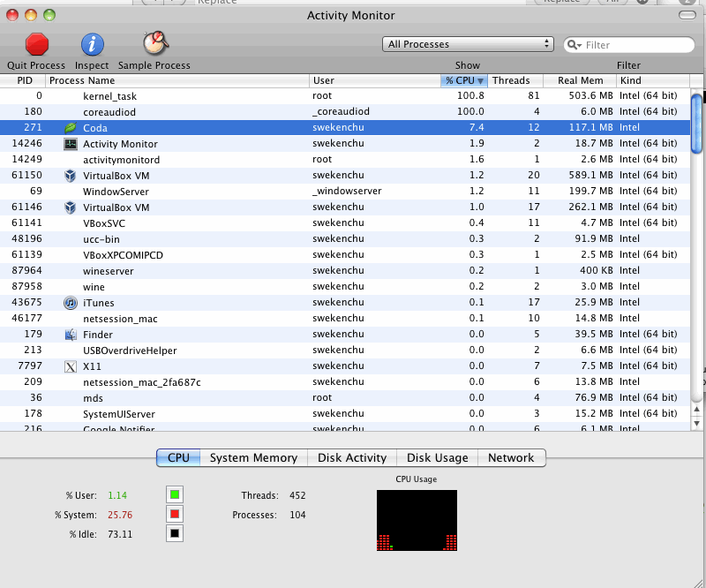
Task: Click the black % Idle color swatch
Action: point(175,533)
